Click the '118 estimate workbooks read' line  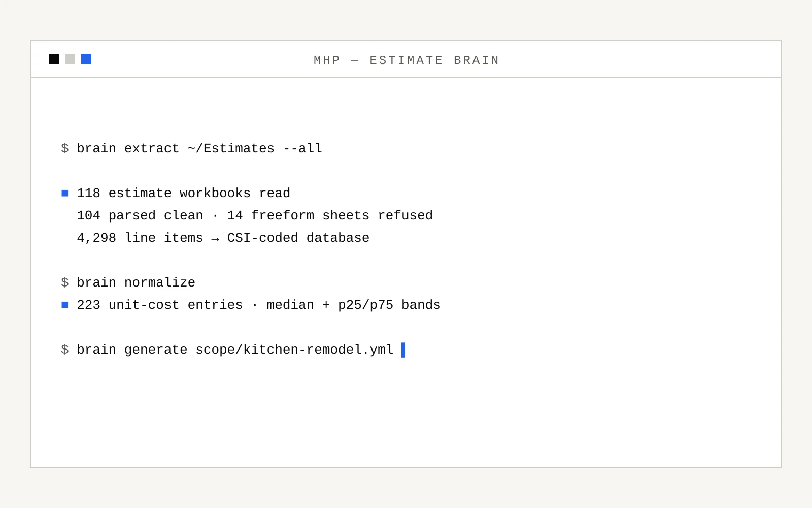point(183,193)
